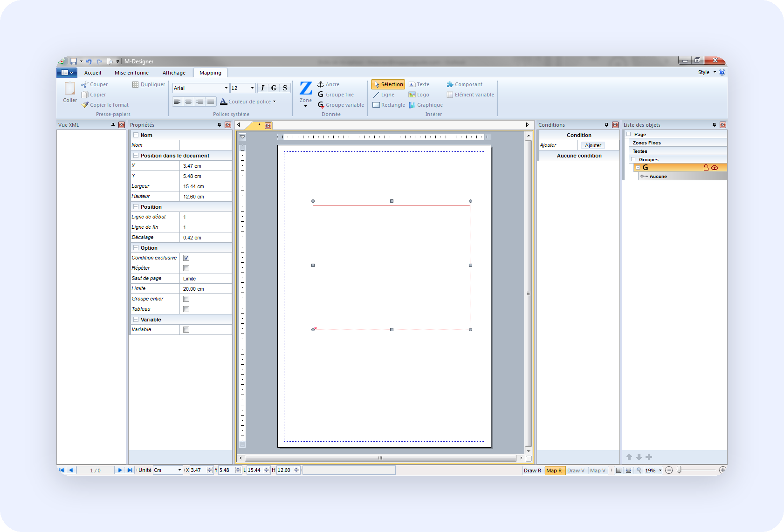Select the Zone data tool
784x532 pixels.
[x=306, y=94]
